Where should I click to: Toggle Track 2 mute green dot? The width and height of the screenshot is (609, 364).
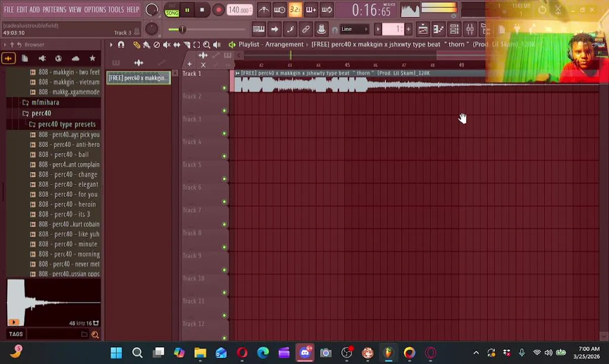224,111
